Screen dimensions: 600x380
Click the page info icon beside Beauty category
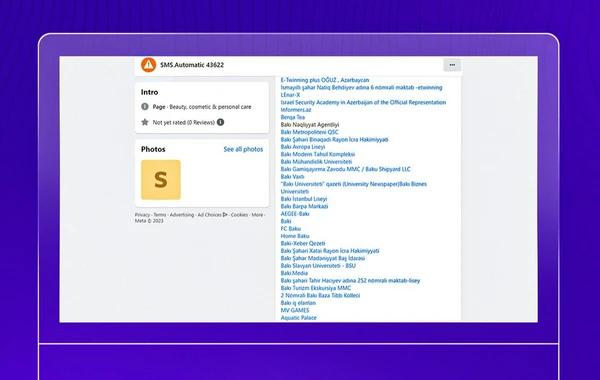coord(145,106)
